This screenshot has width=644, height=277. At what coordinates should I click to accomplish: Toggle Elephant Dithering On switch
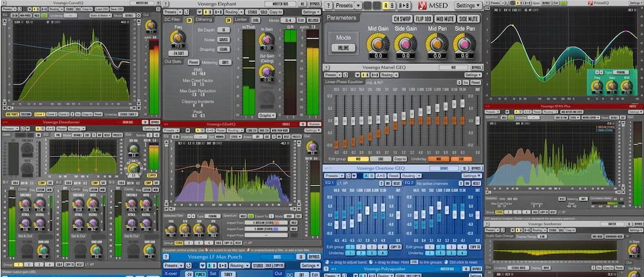pyautogui.click(x=229, y=20)
